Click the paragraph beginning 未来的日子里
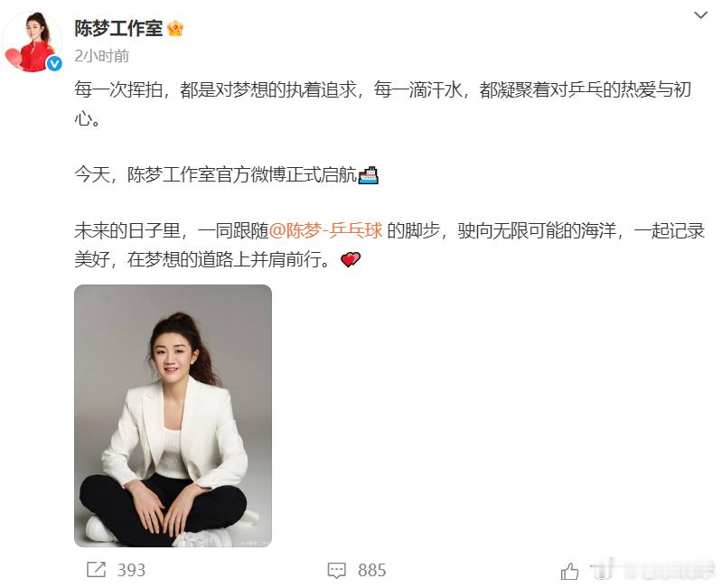 [x=389, y=246]
